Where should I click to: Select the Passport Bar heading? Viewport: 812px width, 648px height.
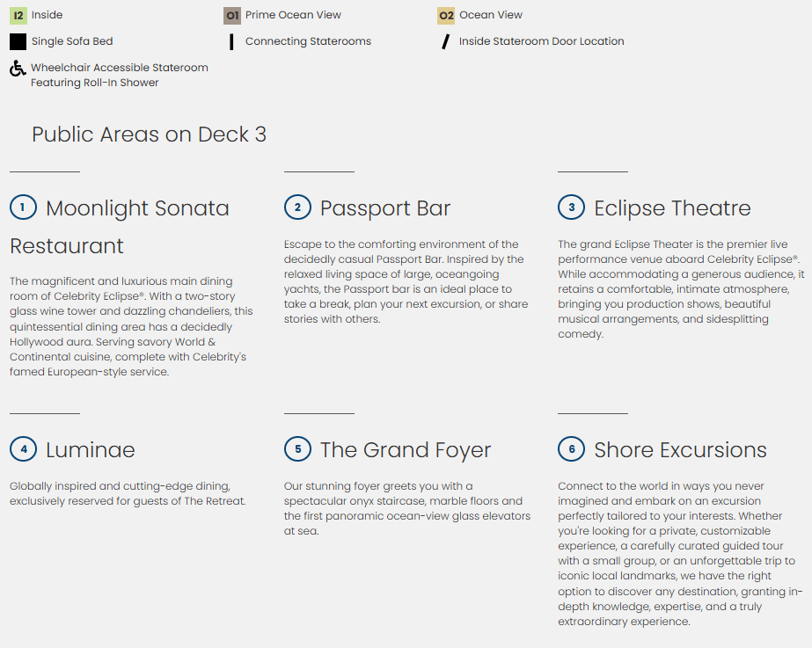click(x=385, y=208)
